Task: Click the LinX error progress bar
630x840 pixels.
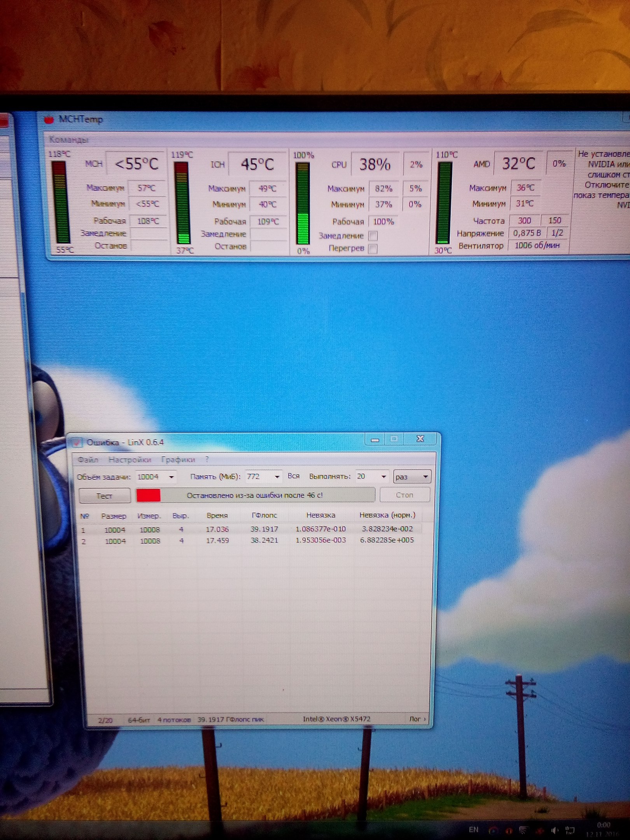Action: 255,495
